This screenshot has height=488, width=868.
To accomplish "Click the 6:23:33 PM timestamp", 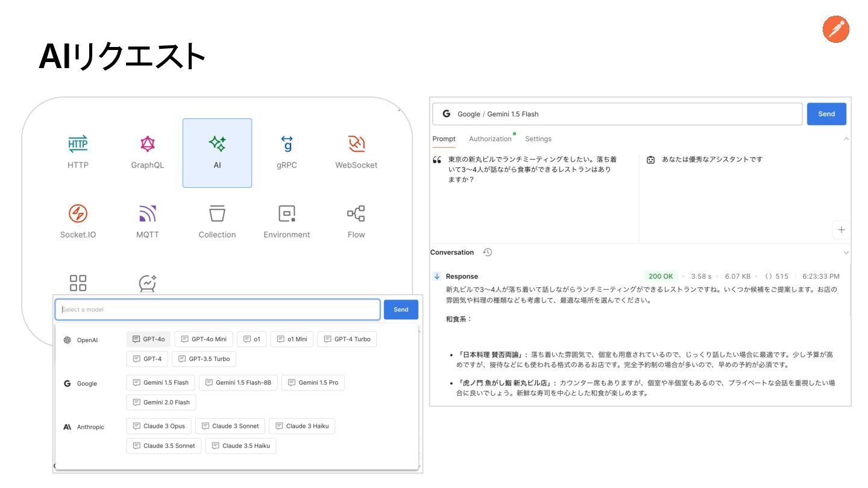I will [821, 277].
